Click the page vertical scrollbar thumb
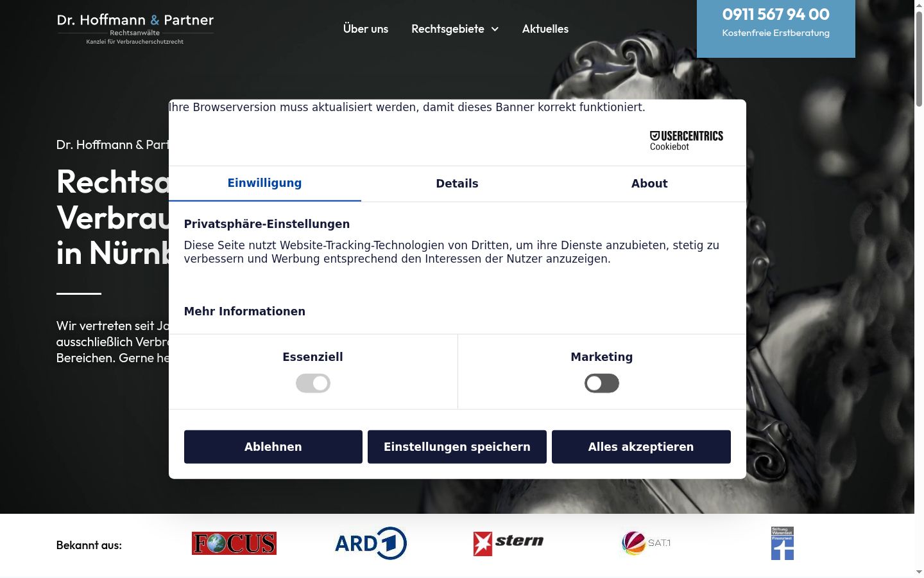 tap(919, 58)
